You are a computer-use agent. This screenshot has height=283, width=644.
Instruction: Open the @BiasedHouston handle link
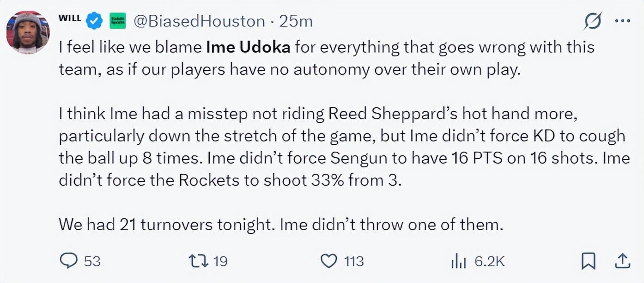click(x=199, y=21)
